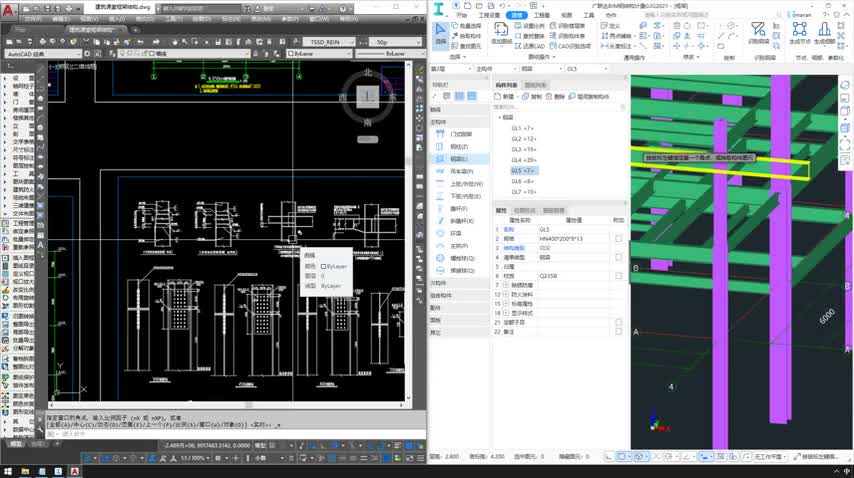Toggle the 附加 checkbox for 规格 row
The width and height of the screenshot is (854, 478).
click(x=619, y=238)
